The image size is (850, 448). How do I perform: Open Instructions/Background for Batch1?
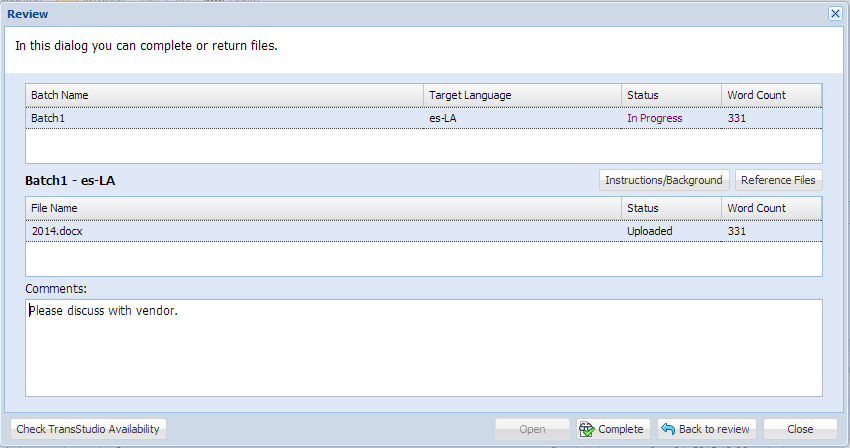(664, 180)
